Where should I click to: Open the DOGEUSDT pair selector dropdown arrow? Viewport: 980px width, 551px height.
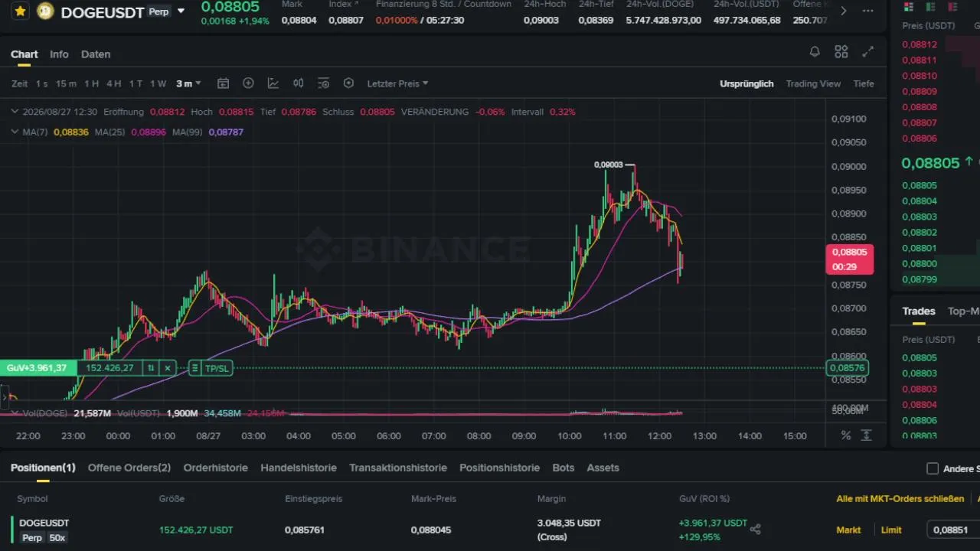pyautogui.click(x=181, y=11)
